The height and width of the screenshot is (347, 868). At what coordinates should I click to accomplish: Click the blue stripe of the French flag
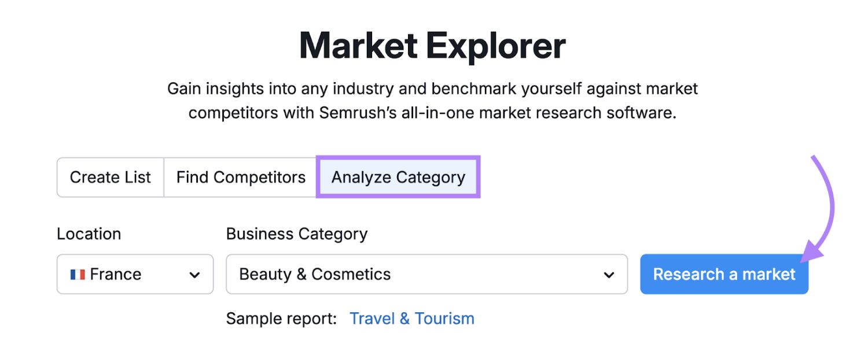[x=73, y=274]
